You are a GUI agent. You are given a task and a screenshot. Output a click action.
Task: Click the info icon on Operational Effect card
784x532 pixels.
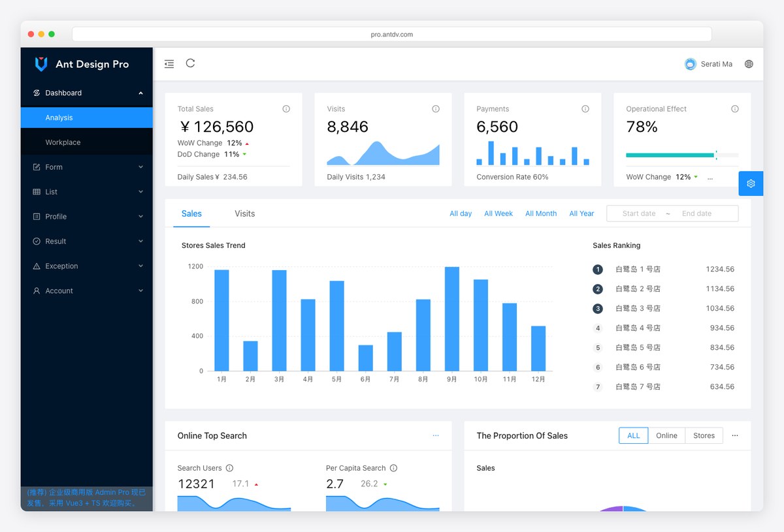click(x=735, y=109)
